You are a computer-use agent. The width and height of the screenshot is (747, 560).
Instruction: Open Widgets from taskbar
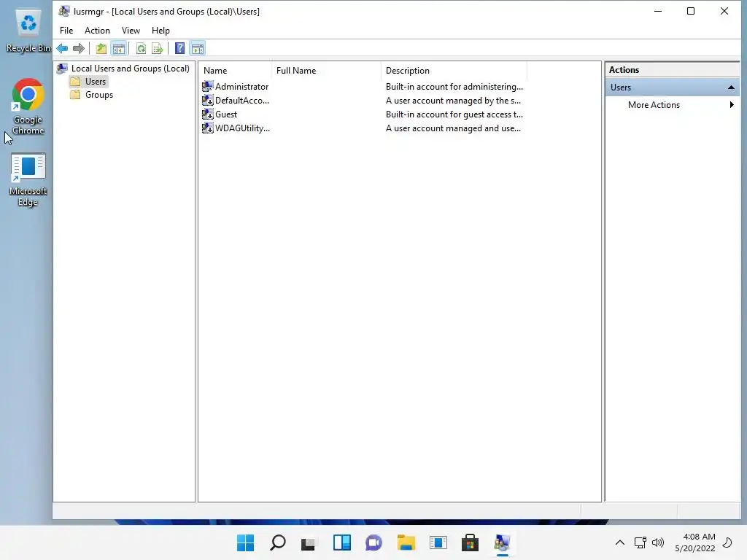click(341, 542)
